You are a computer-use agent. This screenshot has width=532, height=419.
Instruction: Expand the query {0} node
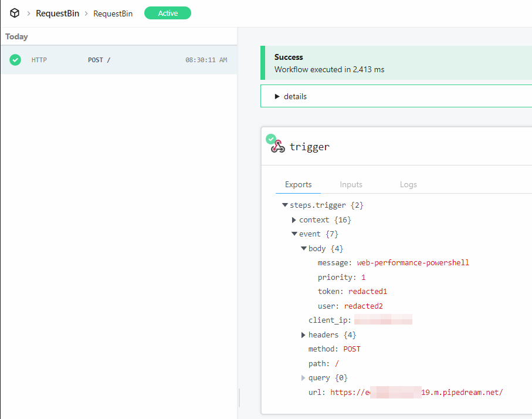303,378
